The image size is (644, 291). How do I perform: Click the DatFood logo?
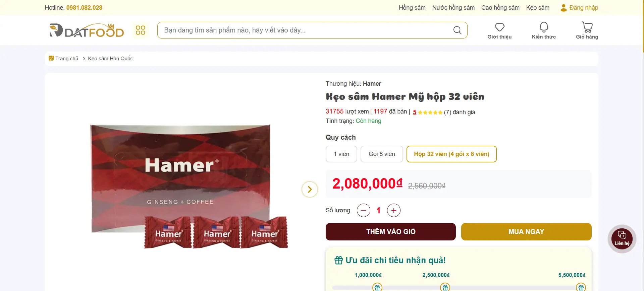point(87,30)
